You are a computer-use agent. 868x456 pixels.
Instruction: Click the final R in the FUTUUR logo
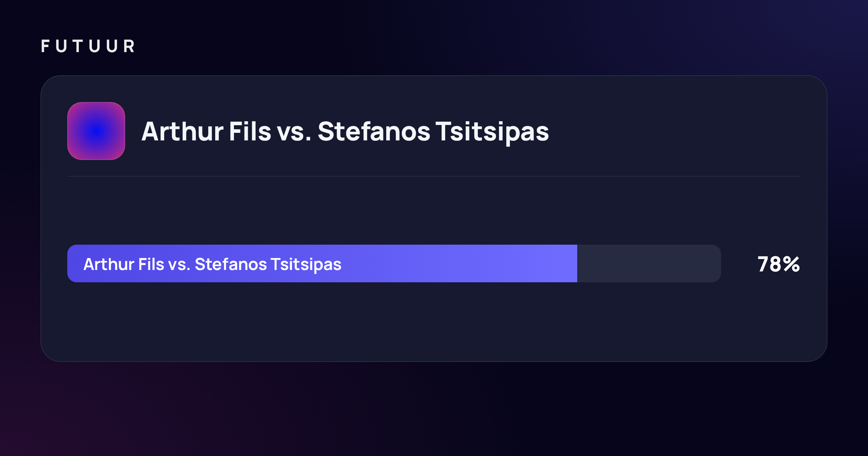point(129,46)
